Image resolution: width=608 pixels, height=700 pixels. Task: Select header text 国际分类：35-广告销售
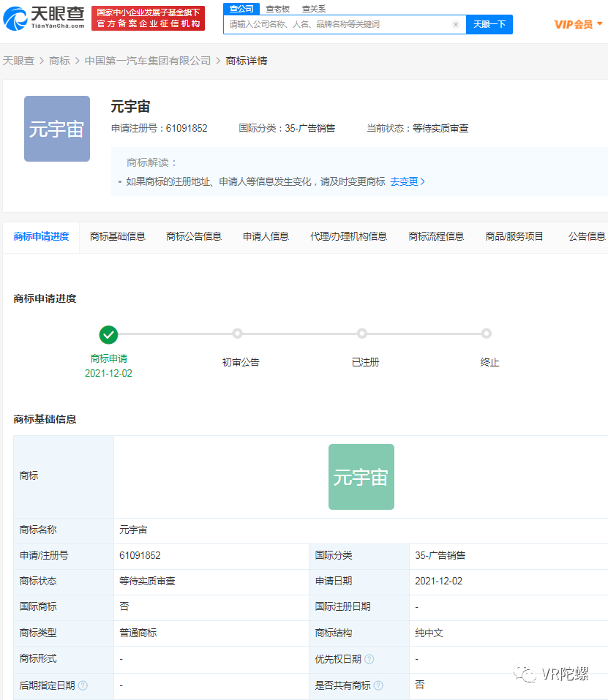(287, 129)
